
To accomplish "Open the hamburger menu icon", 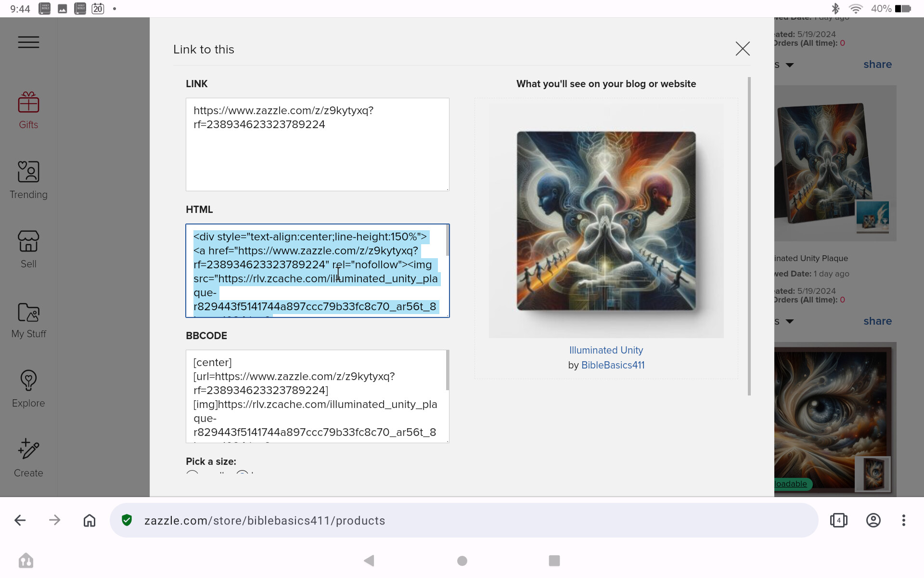I will click(28, 42).
